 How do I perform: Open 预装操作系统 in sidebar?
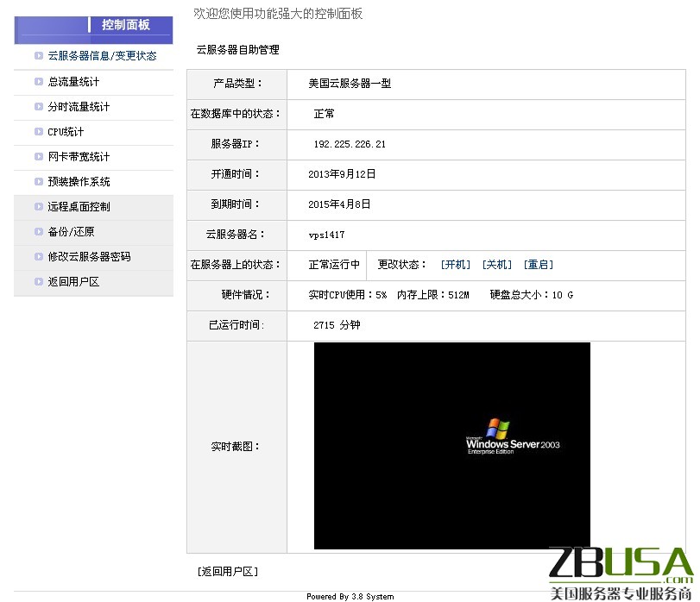79,181
